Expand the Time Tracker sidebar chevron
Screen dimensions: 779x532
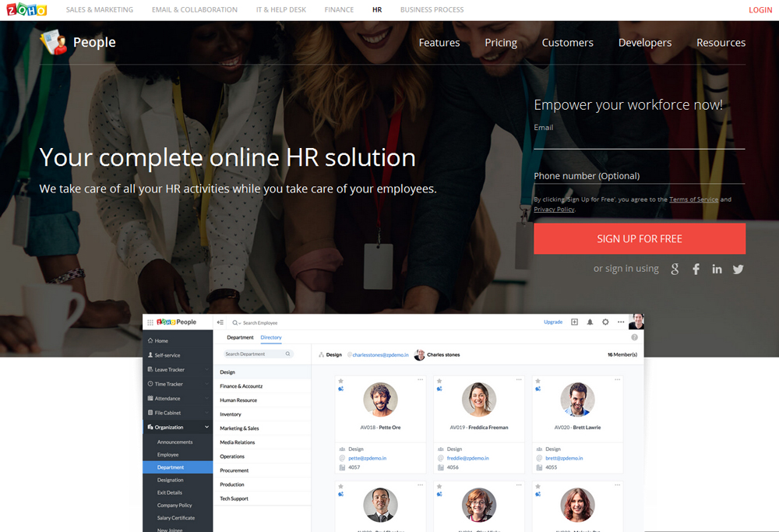tap(206, 384)
